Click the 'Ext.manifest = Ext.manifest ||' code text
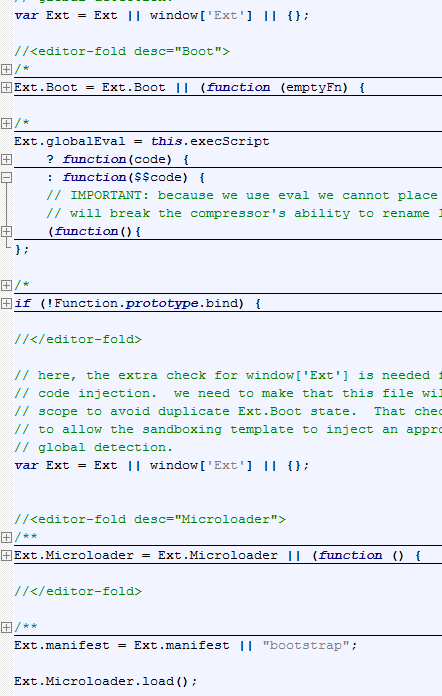Viewport: 442px width, 696px height. (134, 645)
